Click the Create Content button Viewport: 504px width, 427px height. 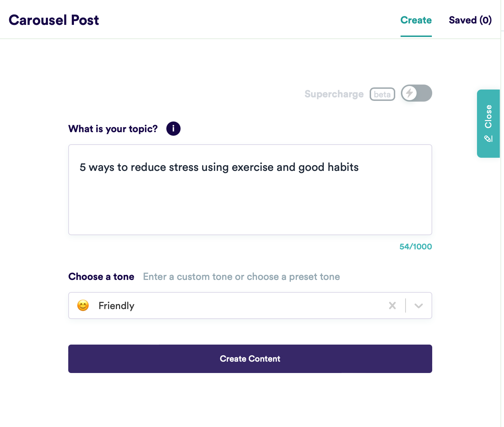point(250,359)
